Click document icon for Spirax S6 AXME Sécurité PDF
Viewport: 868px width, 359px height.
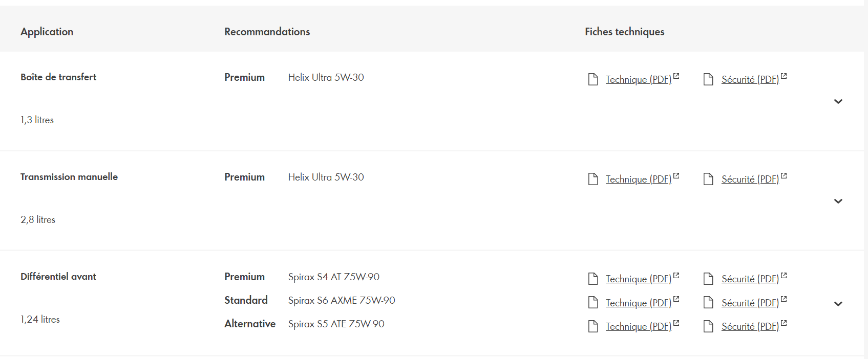click(708, 303)
